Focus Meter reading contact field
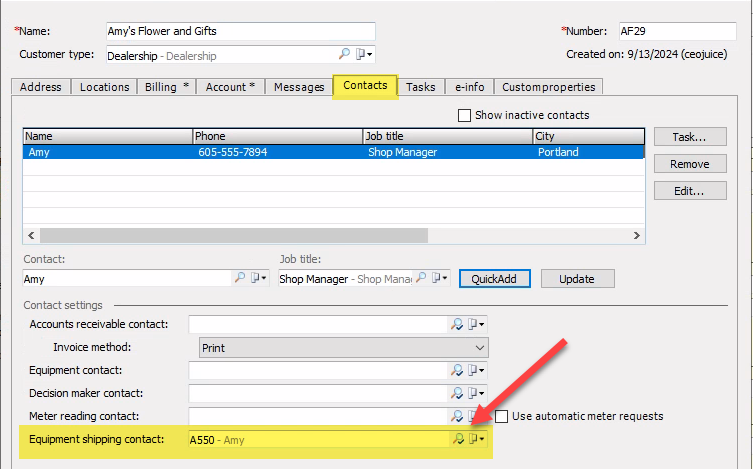 pos(318,416)
